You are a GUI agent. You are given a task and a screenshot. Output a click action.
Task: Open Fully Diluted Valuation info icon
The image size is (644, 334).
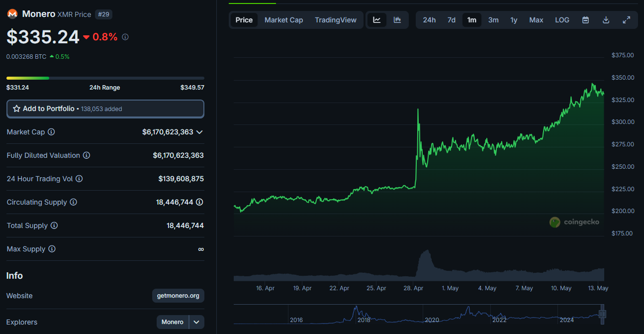87,155
